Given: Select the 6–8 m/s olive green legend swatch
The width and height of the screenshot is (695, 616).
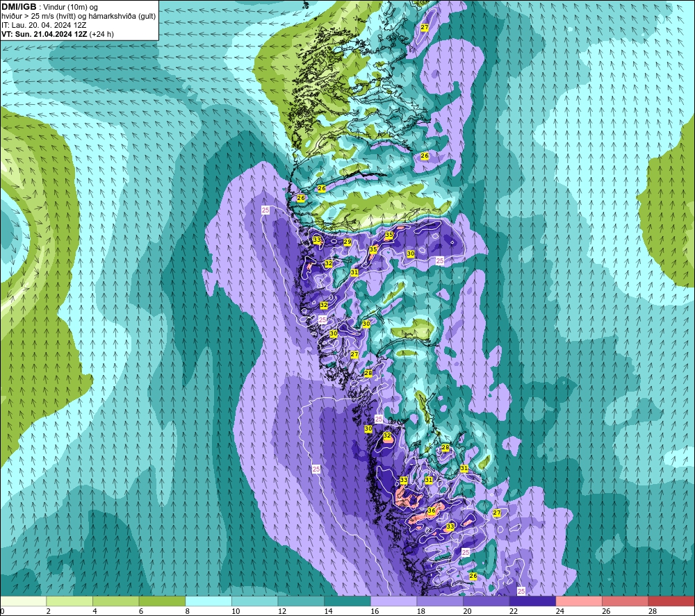Looking at the screenshot, I should click(x=162, y=601).
